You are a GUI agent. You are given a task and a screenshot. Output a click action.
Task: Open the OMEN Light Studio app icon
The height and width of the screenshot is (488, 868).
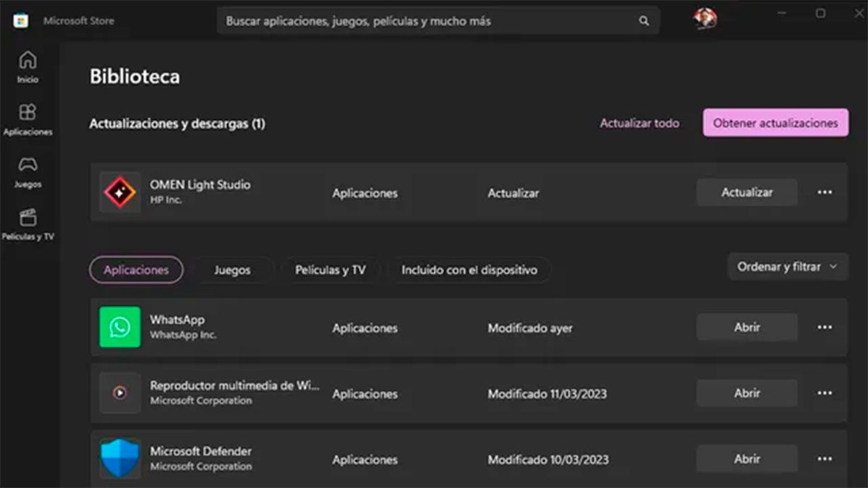point(119,192)
